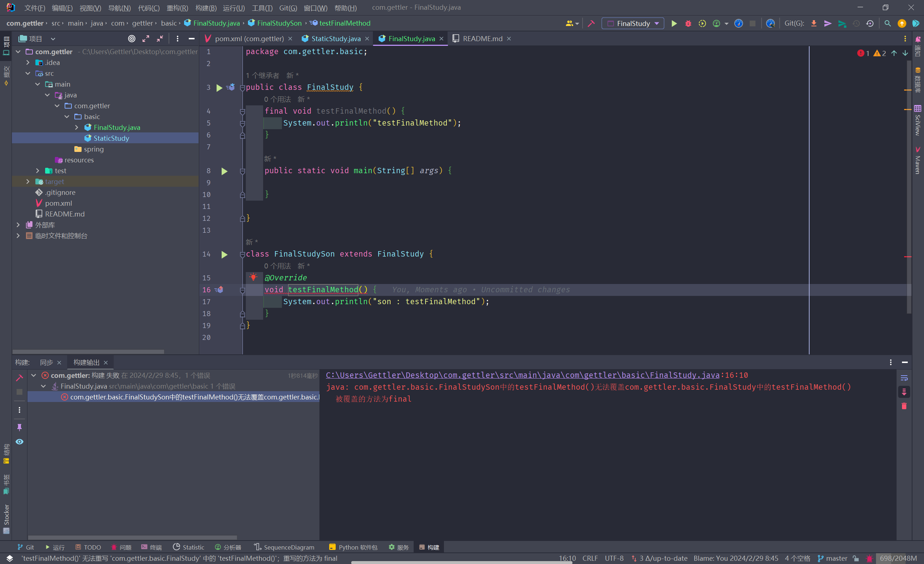924x564 pixels.
Task: Toggle the pin icon in build panel
Action: [19, 427]
